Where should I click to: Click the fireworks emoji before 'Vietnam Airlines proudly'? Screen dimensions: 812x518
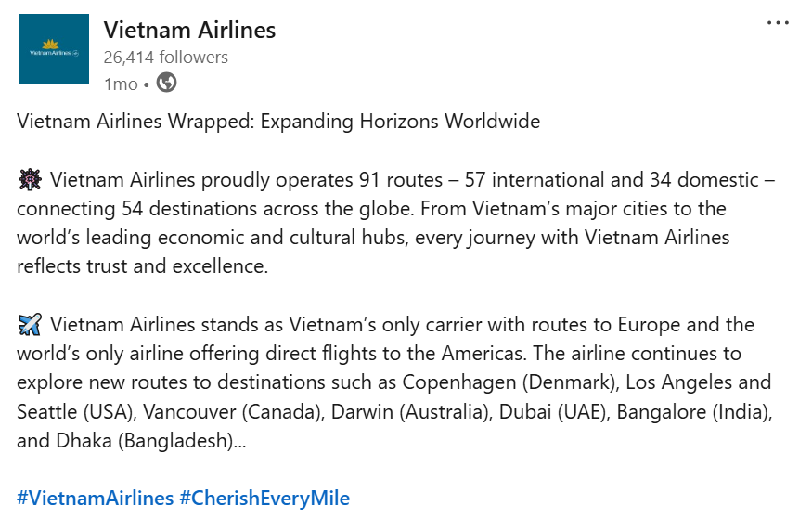(30, 180)
